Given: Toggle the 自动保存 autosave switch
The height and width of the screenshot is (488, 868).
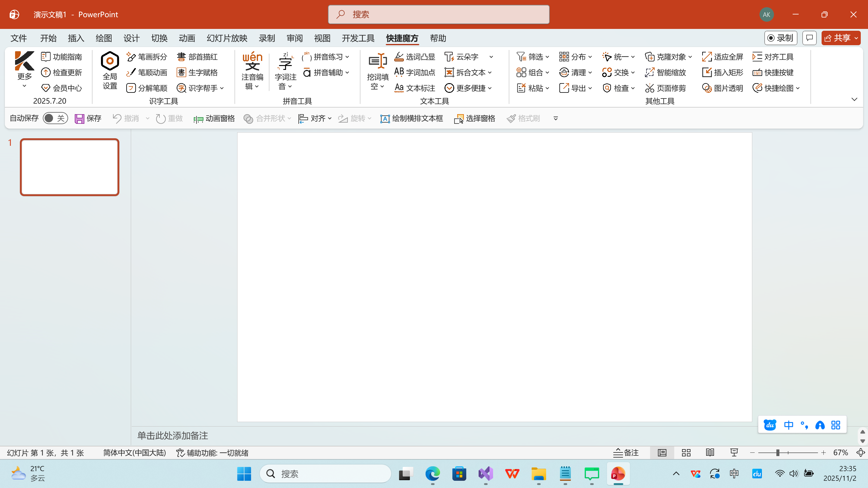Looking at the screenshot, I should pyautogui.click(x=55, y=118).
